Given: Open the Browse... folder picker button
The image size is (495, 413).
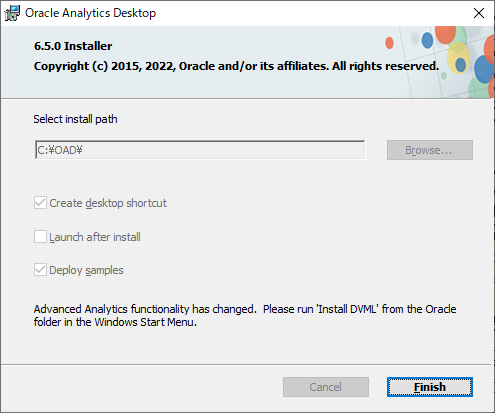Looking at the screenshot, I should [x=430, y=150].
